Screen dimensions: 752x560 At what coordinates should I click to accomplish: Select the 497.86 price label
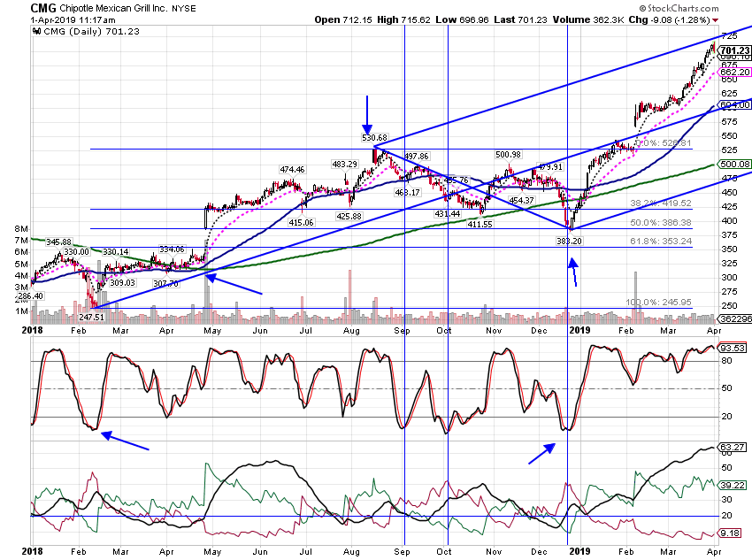click(x=417, y=157)
